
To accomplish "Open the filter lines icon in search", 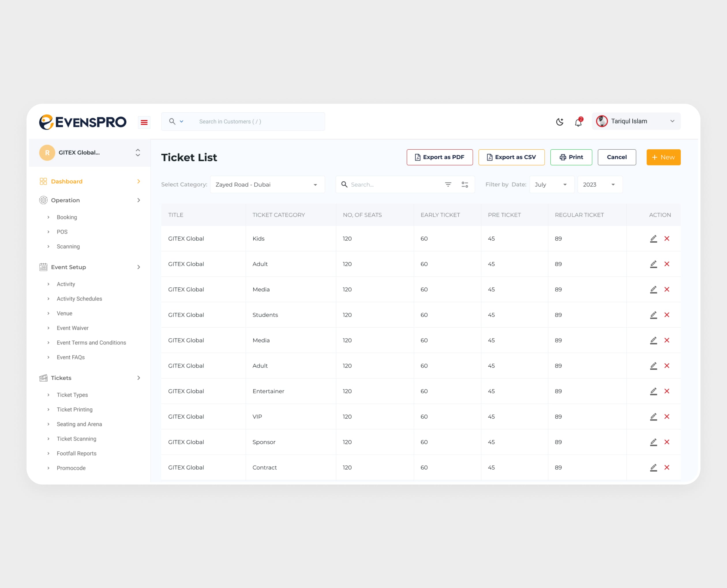I will tap(448, 184).
